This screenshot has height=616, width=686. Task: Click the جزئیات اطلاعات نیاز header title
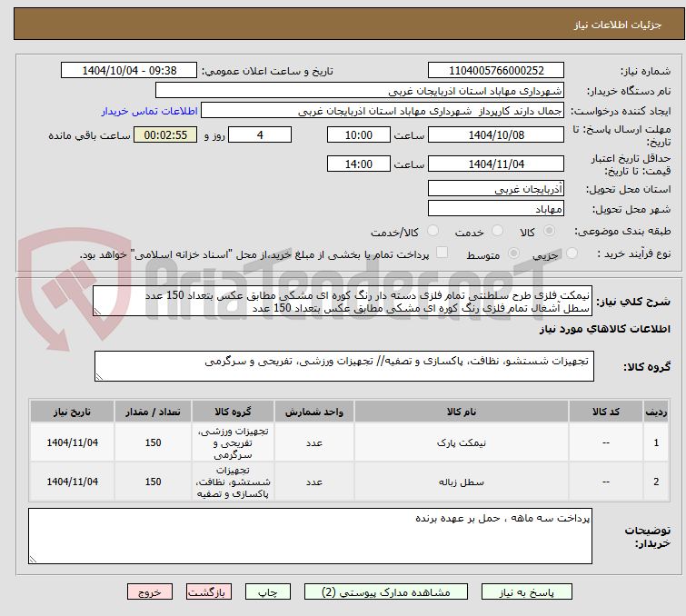[x=617, y=25]
